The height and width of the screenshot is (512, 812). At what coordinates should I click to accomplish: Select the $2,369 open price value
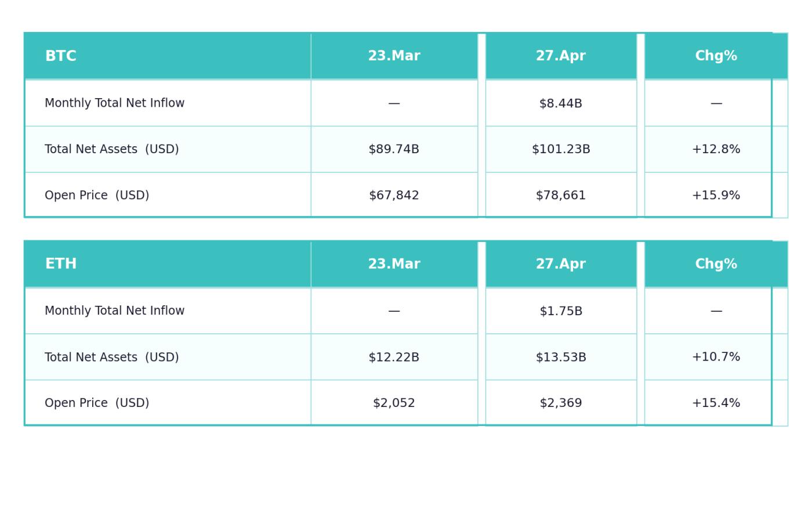pos(560,403)
